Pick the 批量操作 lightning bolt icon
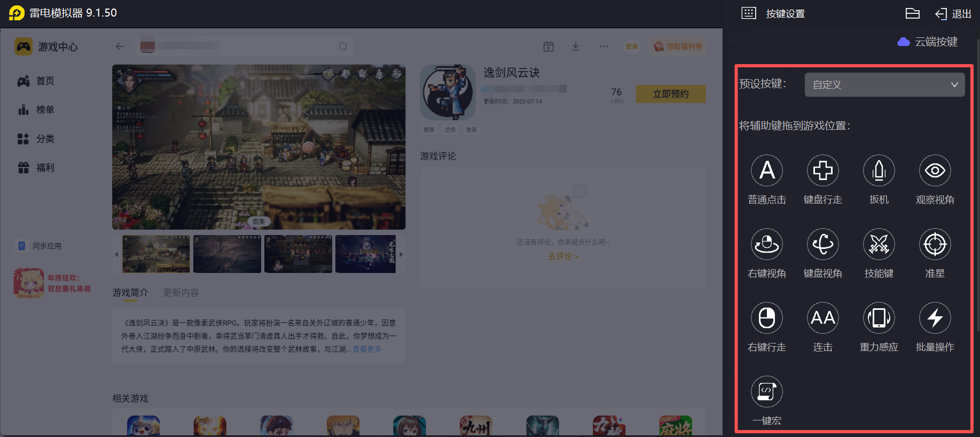The width and height of the screenshot is (980, 437). (x=935, y=318)
